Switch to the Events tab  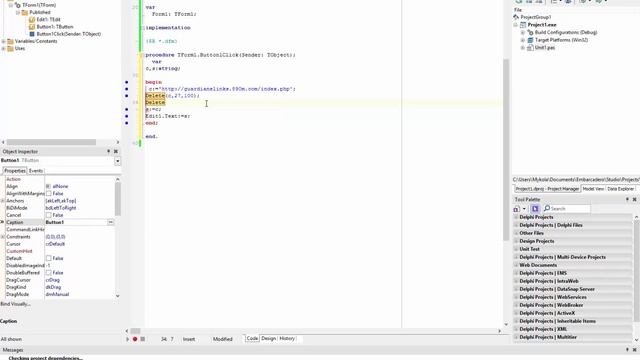pyautogui.click(x=36, y=171)
